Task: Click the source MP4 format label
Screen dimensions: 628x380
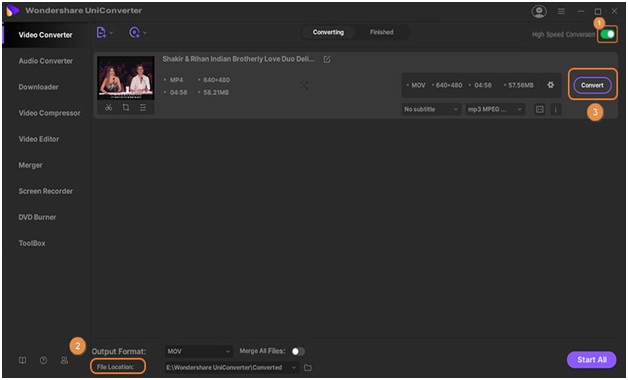Action: click(x=176, y=80)
